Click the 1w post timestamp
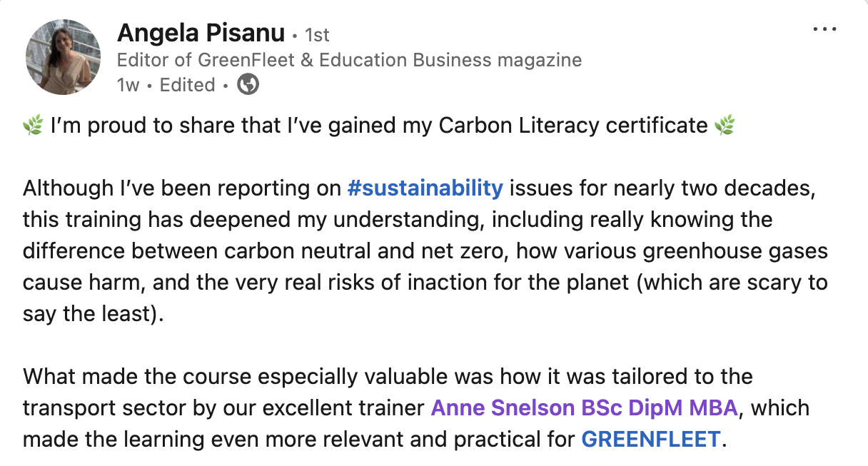The height and width of the screenshot is (466, 868). [x=128, y=85]
